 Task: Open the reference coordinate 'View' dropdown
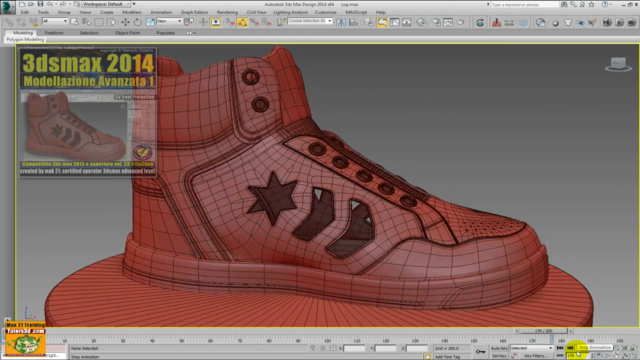click(169, 21)
